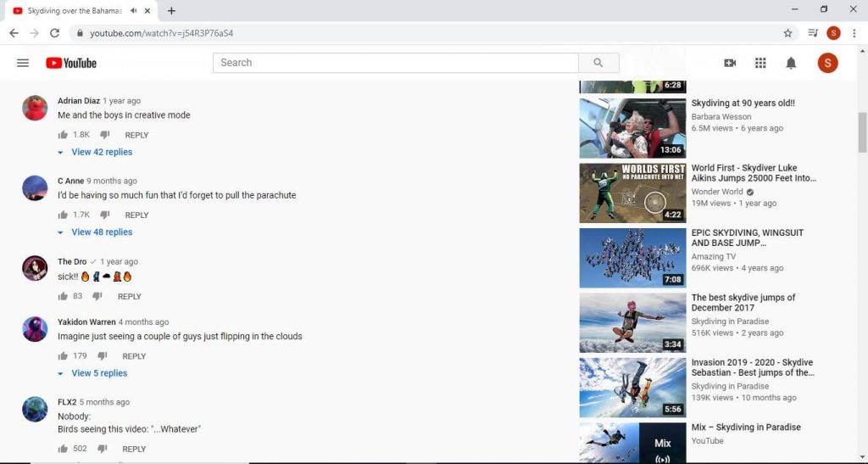Viewport: 868px width, 464px height.
Task: Like Yakidon Warren's comment
Action: (x=63, y=356)
